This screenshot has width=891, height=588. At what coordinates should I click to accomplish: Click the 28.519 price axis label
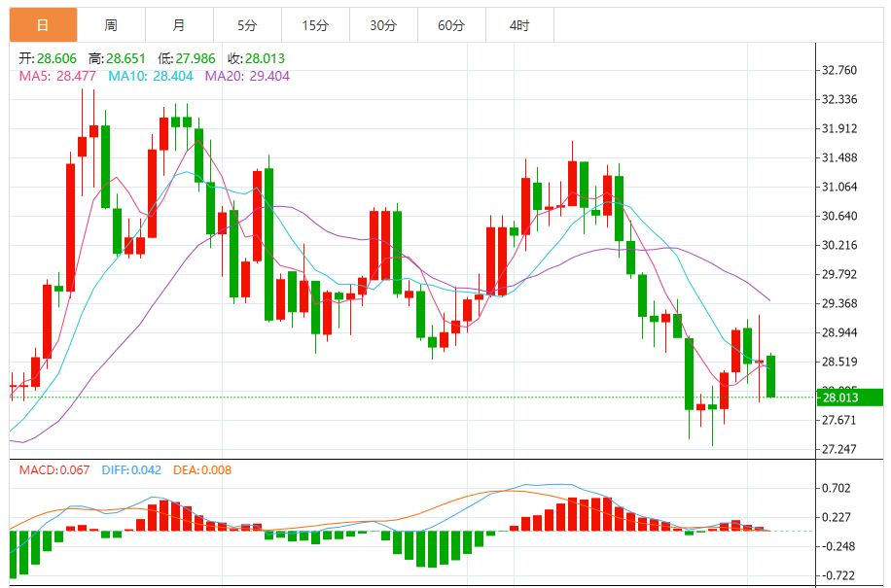coord(839,362)
